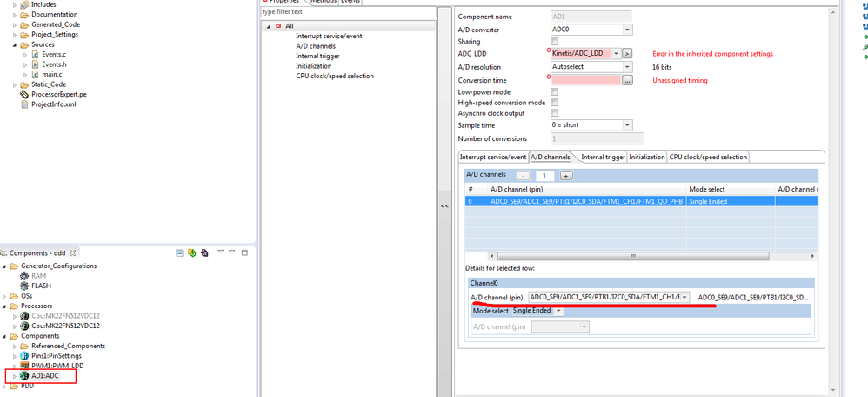Viewport: 868px width, 397px height.
Task: Switch to the Interrupt service/event tab
Action: point(492,157)
